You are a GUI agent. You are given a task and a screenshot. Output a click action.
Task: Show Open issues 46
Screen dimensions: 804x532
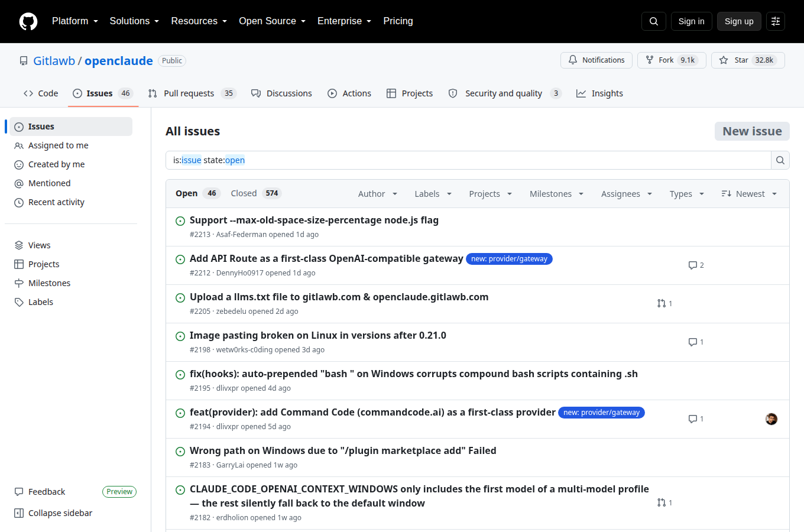197,193
